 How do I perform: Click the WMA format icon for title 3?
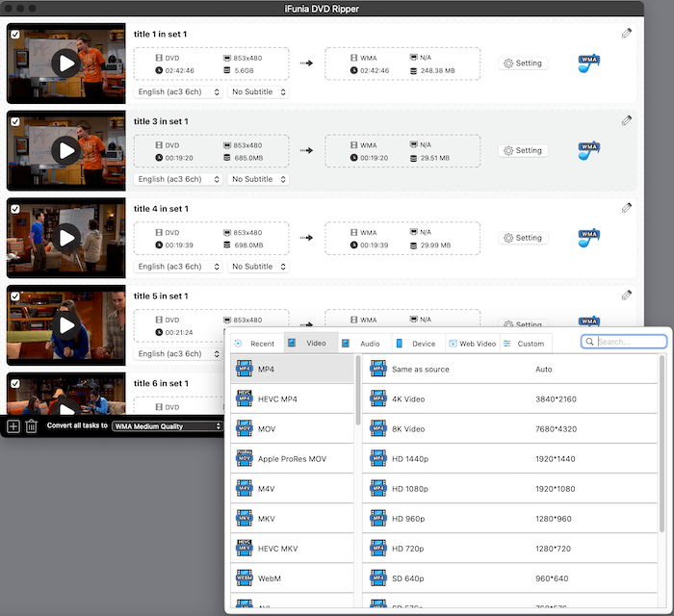(589, 150)
